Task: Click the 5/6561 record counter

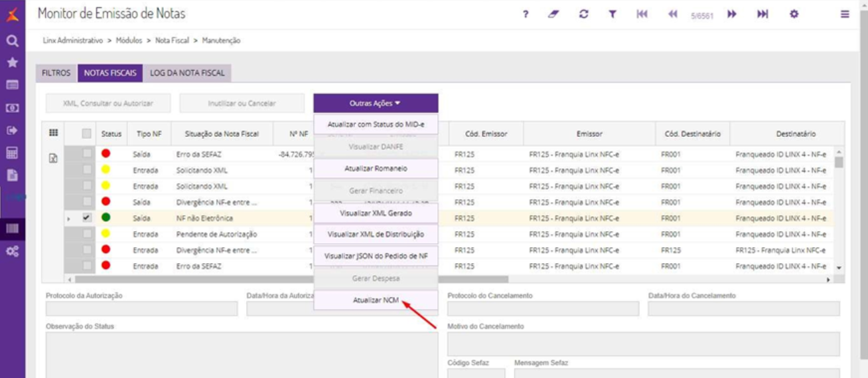Action: pyautogui.click(x=701, y=15)
